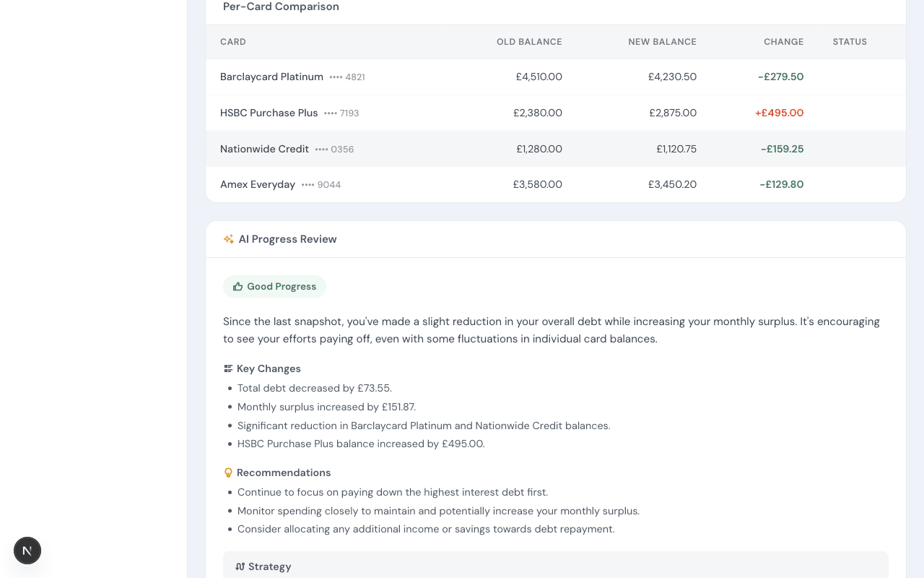Click the Nationwide Credit card name
Viewport: 924px width, 578px height.
coord(264,149)
